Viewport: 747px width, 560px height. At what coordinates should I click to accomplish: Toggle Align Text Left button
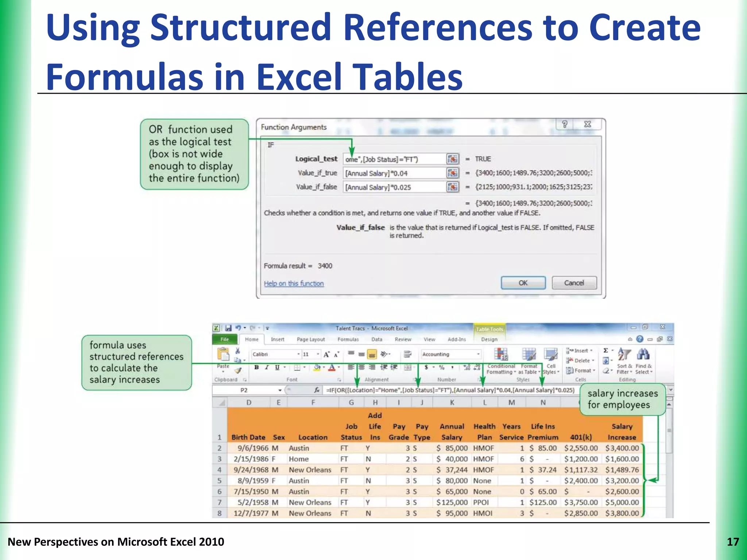(x=351, y=367)
